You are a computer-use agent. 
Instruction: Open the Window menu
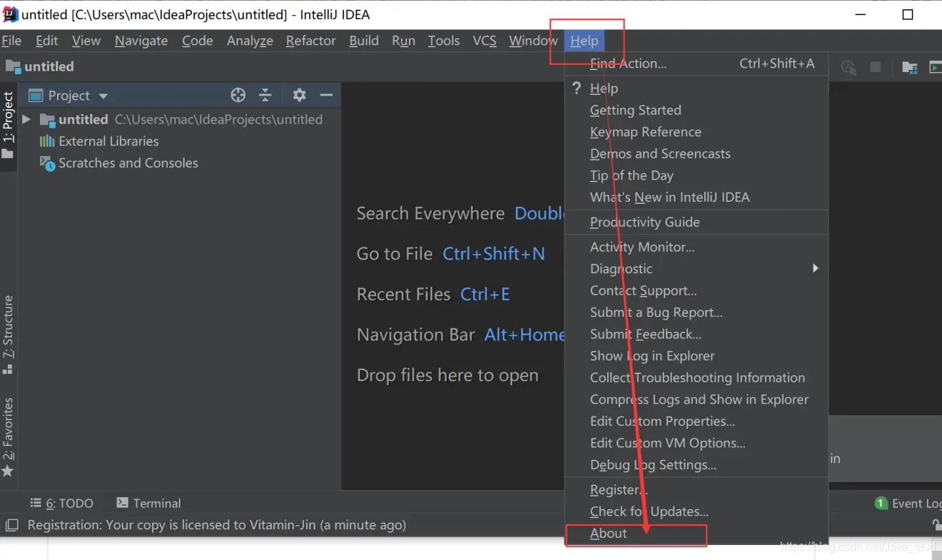(x=533, y=41)
